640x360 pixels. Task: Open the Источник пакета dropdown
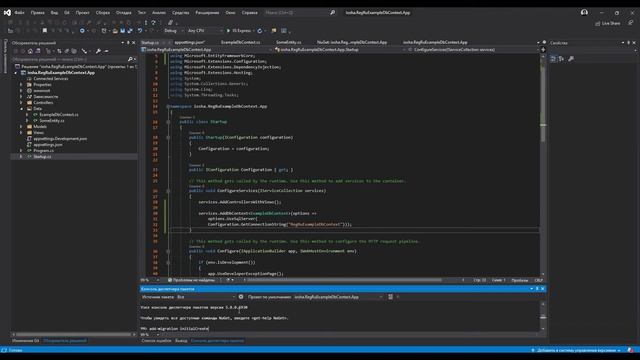[206, 297]
